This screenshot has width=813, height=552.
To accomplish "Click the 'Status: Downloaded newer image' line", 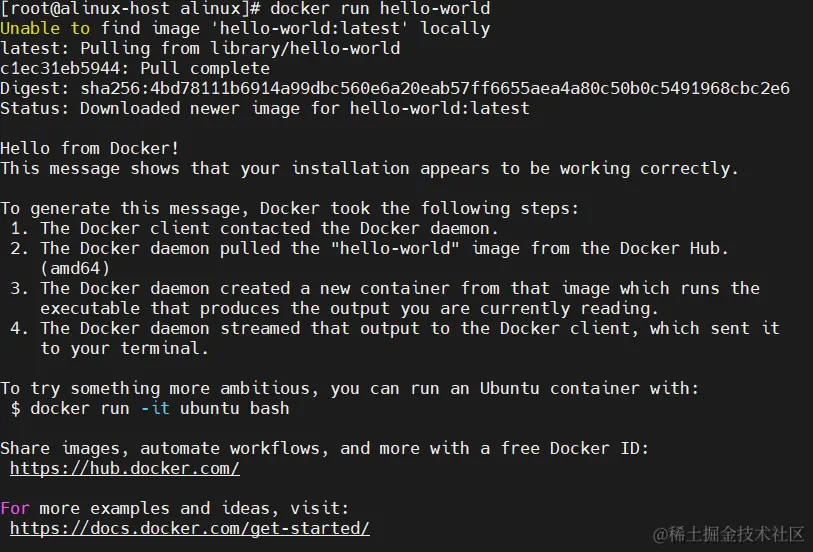I will tap(265, 108).
